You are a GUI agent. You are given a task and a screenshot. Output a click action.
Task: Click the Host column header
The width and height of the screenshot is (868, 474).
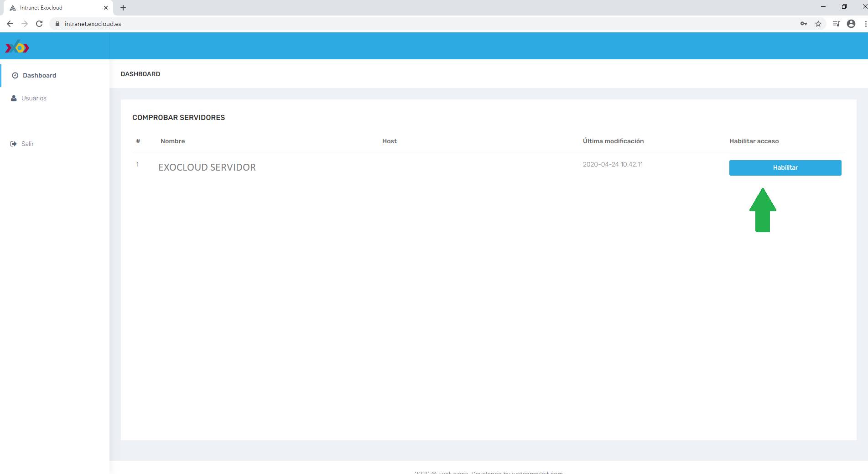[390, 141]
